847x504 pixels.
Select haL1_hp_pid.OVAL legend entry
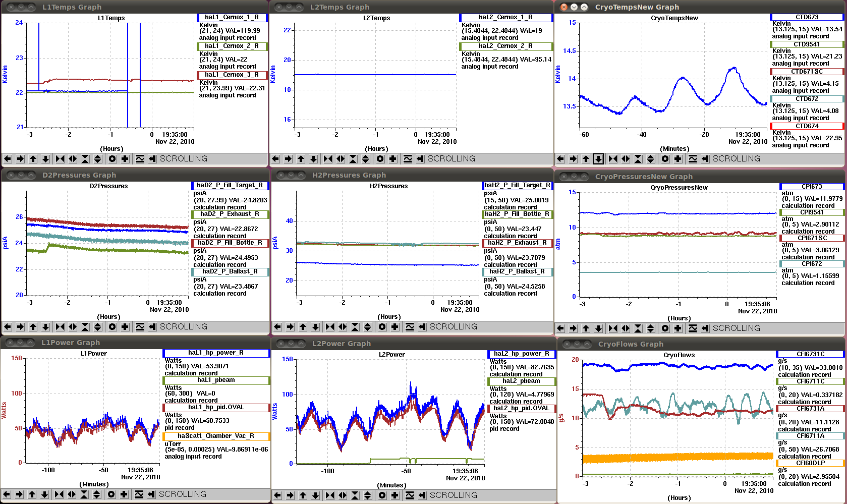(x=216, y=407)
